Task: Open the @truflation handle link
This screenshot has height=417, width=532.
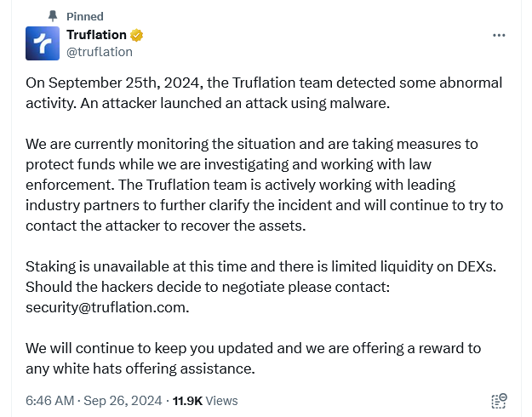Action: coord(100,52)
